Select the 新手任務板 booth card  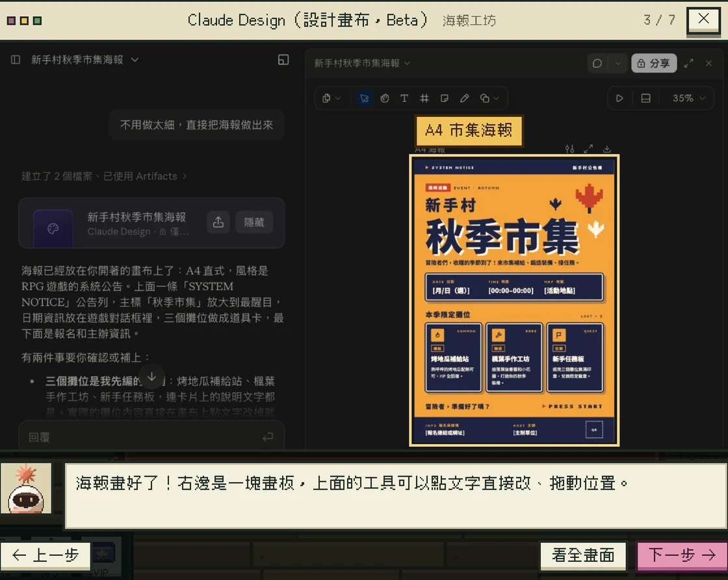click(575, 358)
